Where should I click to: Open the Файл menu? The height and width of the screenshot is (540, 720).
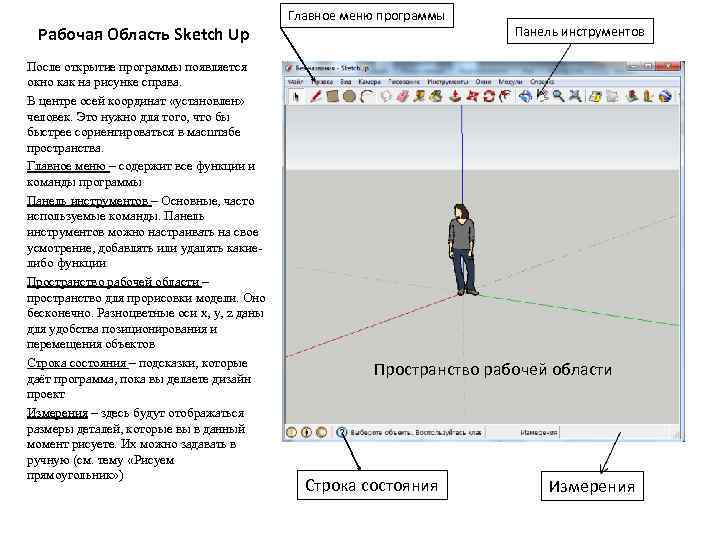point(295,82)
